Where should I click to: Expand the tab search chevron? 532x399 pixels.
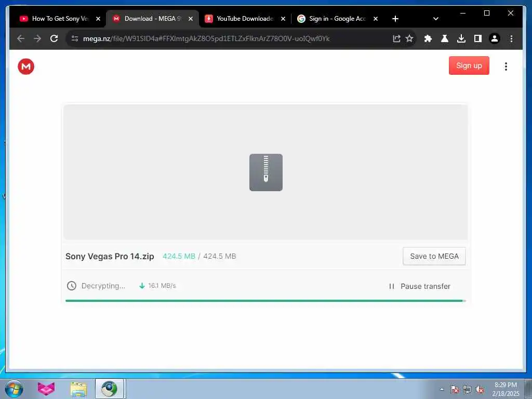pyautogui.click(x=436, y=19)
